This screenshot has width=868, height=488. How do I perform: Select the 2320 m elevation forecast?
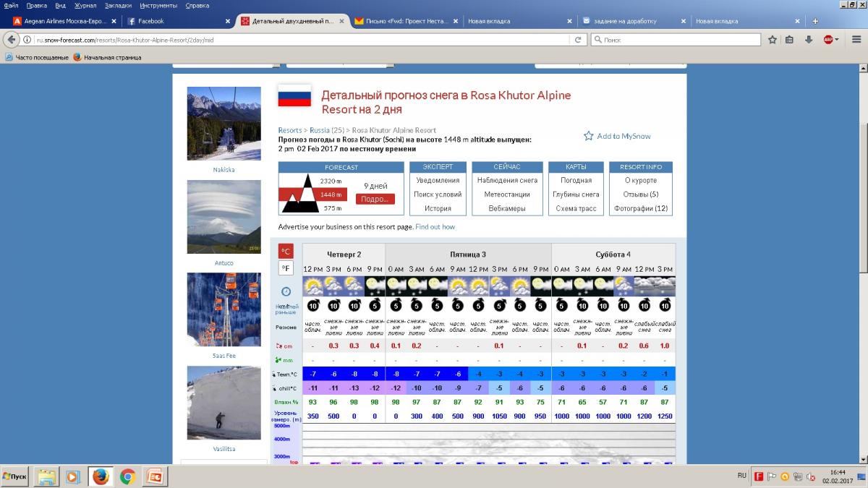tap(331, 181)
